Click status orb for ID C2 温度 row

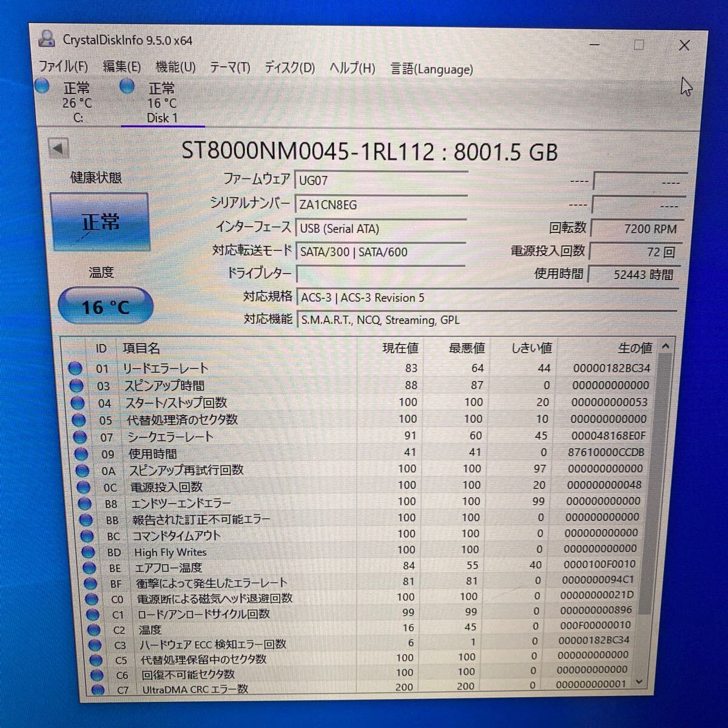pyautogui.click(x=95, y=630)
